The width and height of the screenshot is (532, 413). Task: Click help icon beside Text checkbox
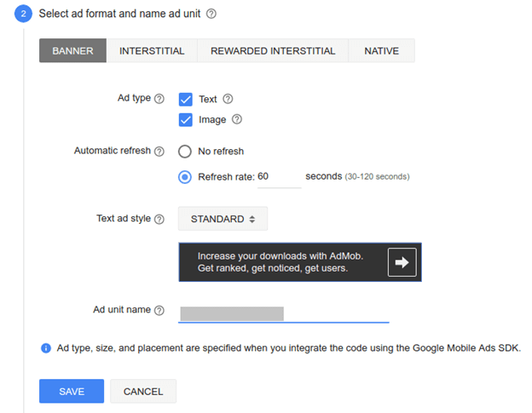coord(228,99)
